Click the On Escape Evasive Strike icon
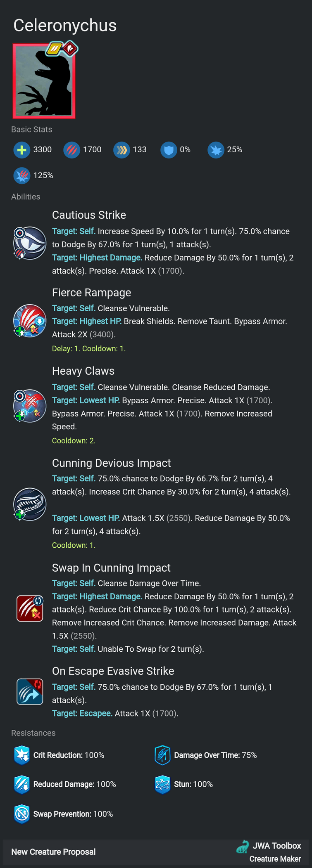312x868 pixels. click(30, 691)
